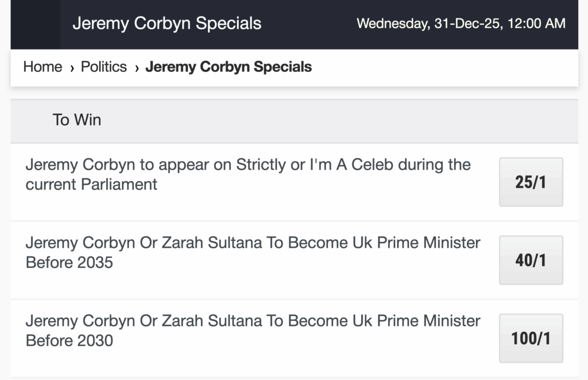Collapse the To Win market section
The image size is (588, 380).
point(77,120)
